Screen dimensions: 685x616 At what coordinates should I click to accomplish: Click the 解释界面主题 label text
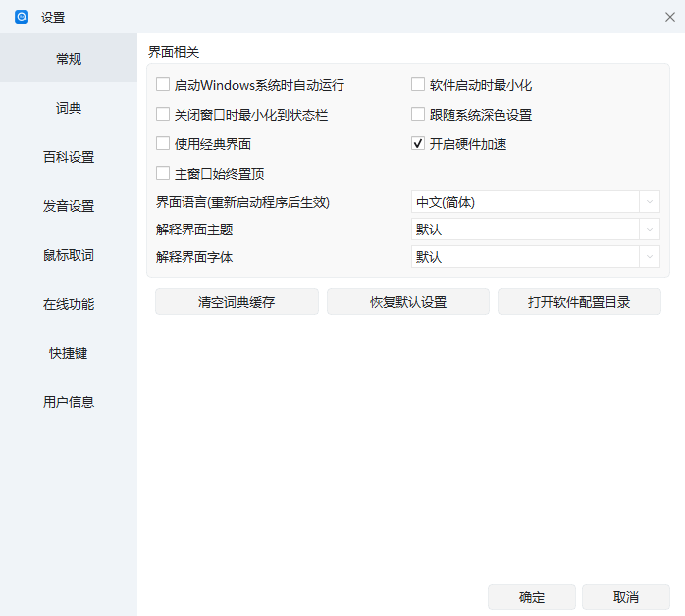tap(194, 230)
